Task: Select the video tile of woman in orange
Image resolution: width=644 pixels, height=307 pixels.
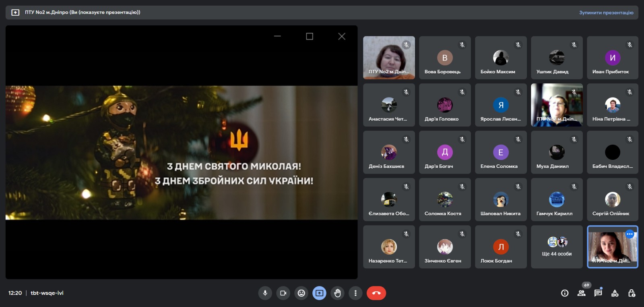Action: 389,58
